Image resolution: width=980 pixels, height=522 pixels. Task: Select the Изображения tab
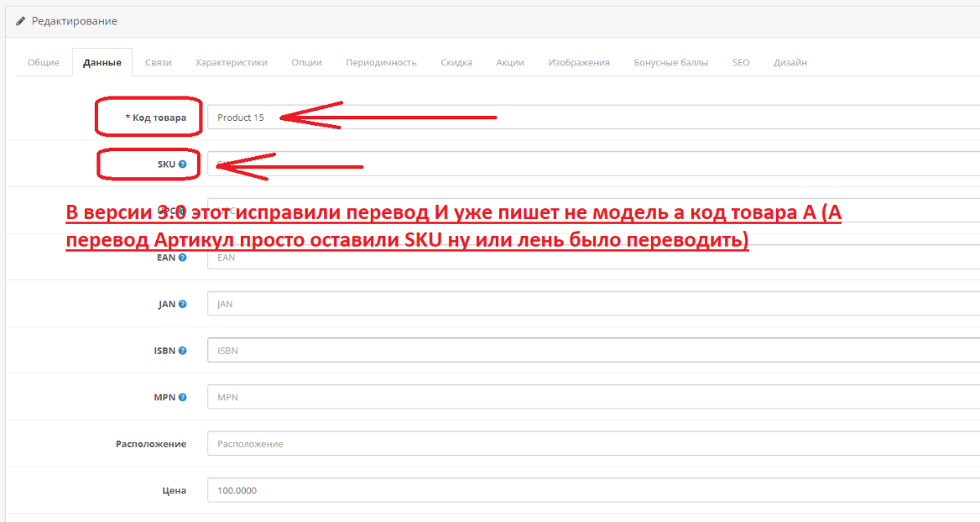[579, 62]
